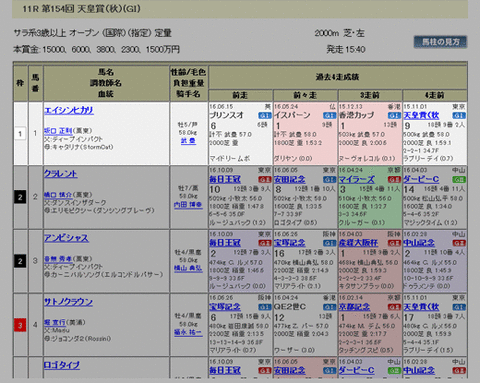The width and height of the screenshot is (480, 383).
Task: Open trainer 坂口 正則 link
Action: click(x=58, y=131)
